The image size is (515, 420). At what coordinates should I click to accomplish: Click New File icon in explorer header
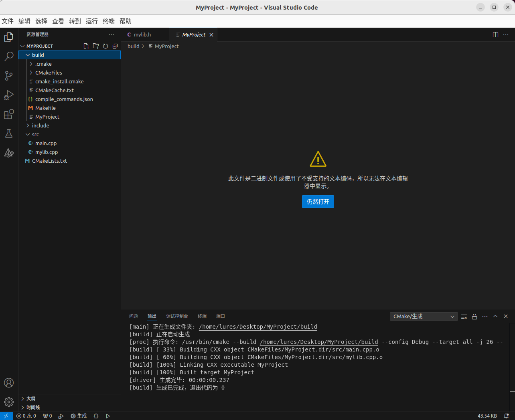pos(86,46)
